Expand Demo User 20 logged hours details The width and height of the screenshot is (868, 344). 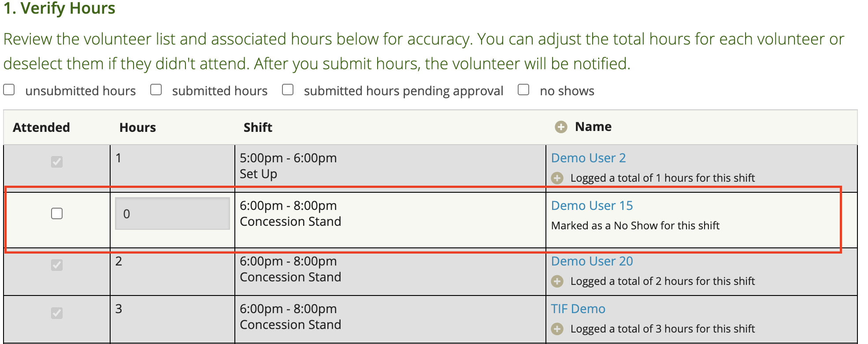[x=557, y=281]
